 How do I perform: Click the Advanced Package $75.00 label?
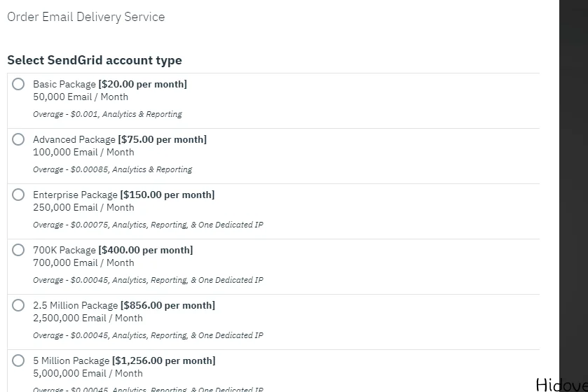[120, 139]
